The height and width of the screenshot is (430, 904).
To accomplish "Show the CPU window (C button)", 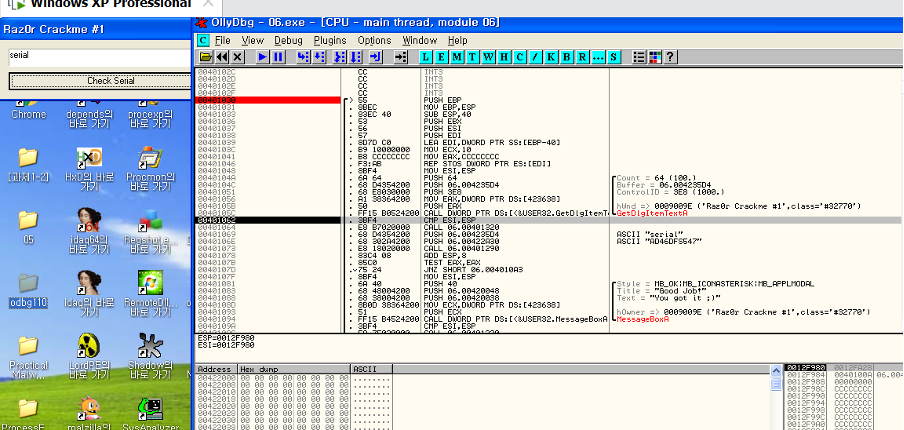I will click(519, 57).
